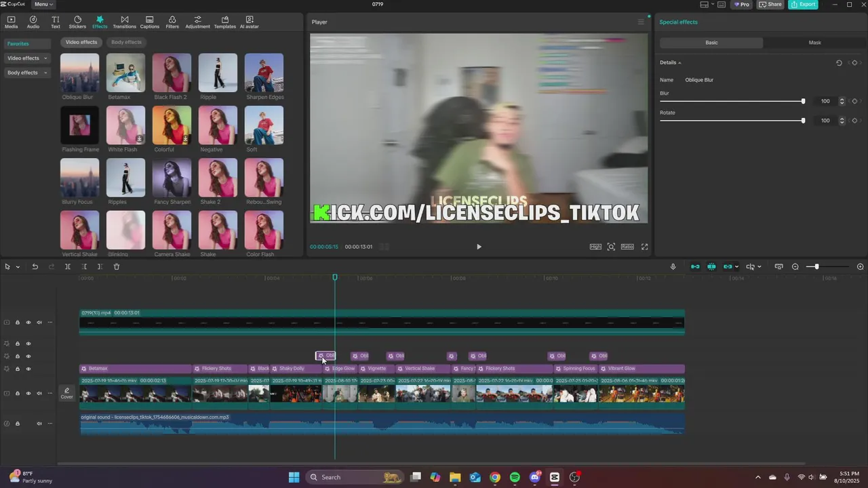Click the player fullscreen icon
Screen dimensions: 868x488
pyautogui.click(x=644, y=247)
